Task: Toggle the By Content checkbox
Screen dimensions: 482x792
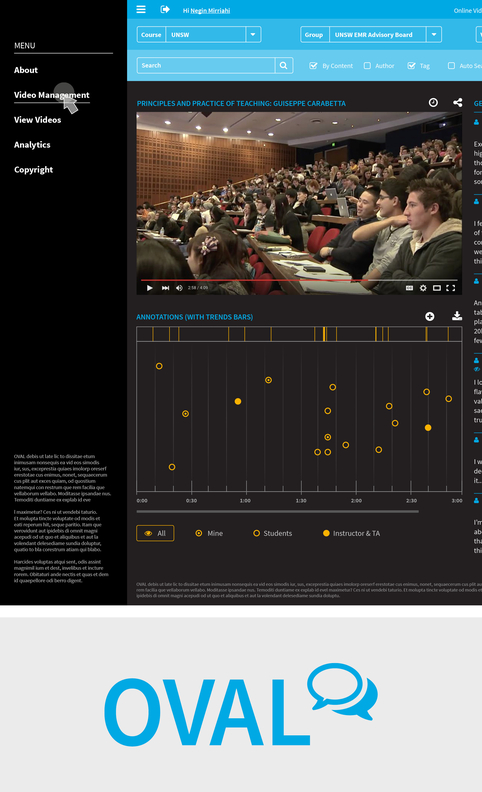Action: [x=313, y=66]
